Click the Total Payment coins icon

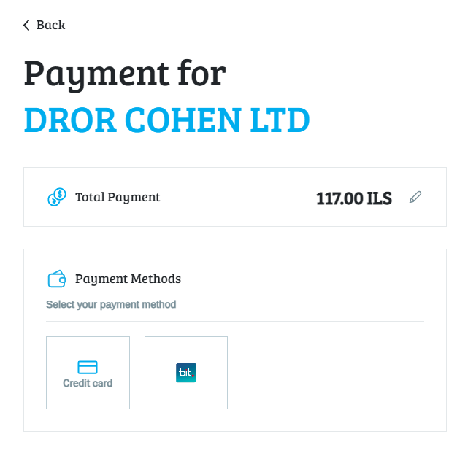pos(57,197)
